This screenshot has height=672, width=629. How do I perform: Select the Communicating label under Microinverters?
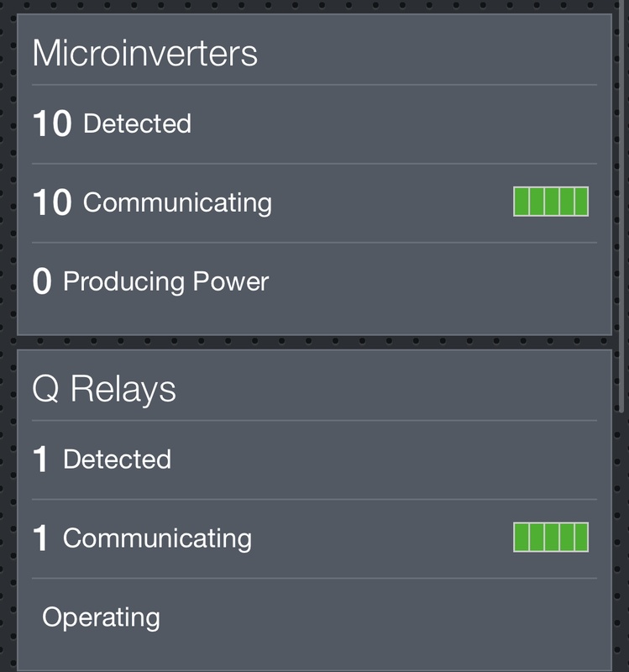177,202
